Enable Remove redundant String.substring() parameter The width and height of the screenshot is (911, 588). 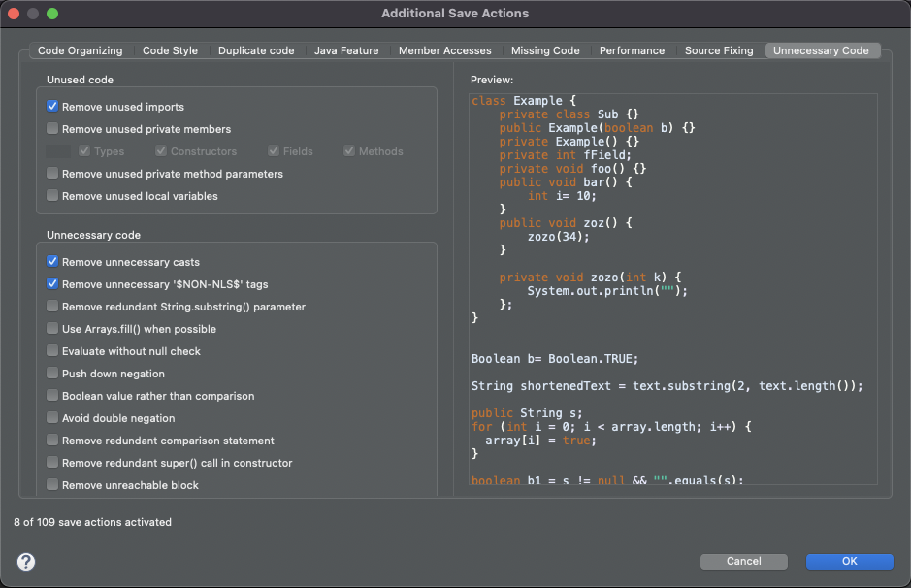[x=52, y=307]
